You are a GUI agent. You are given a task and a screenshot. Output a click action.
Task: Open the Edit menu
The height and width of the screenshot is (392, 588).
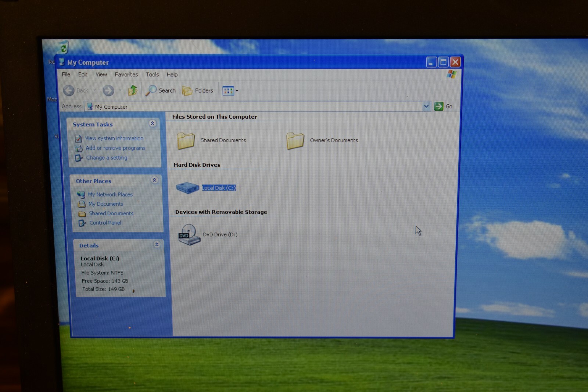coord(83,74)
